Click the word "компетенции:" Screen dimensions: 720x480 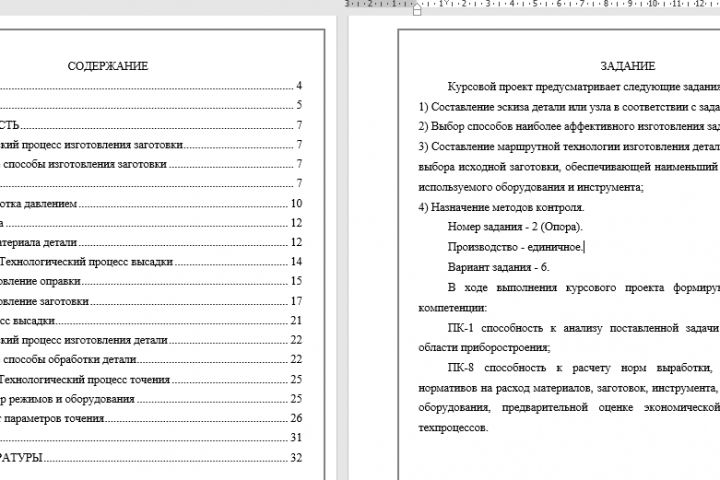[x=452, y=308]
